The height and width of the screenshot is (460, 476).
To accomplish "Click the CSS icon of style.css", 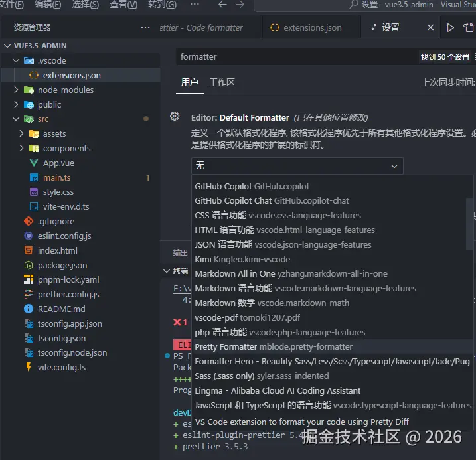I will coord(34,192).
